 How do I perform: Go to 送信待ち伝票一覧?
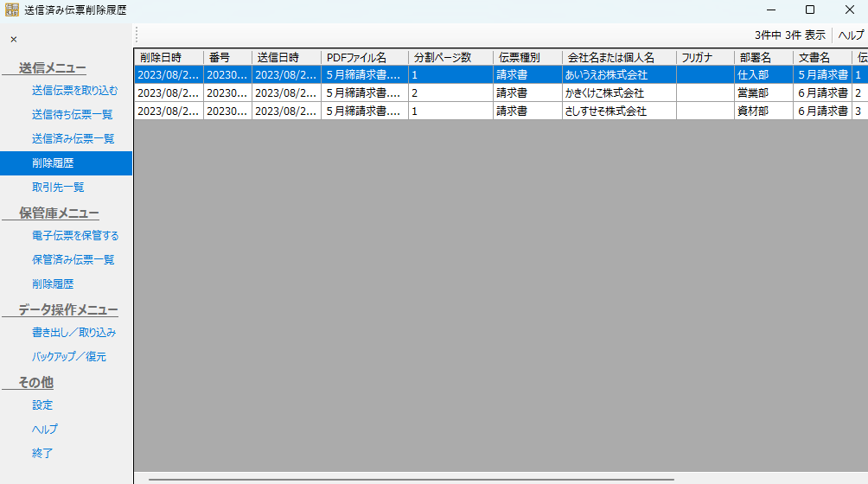(72, 114)
